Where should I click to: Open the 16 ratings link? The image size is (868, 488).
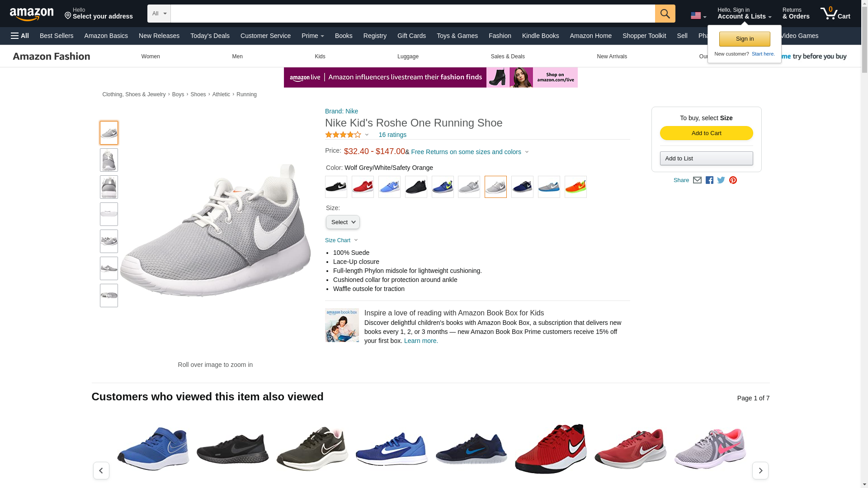pos(392,135)
